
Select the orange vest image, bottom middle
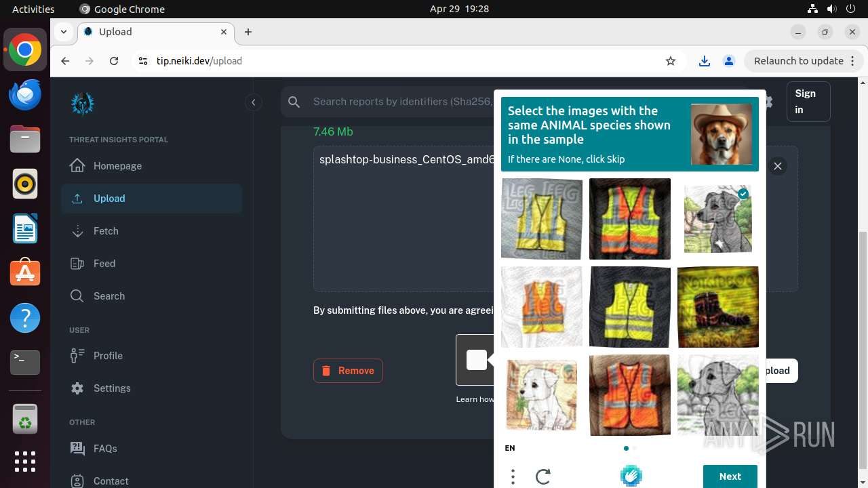[630, 395]
